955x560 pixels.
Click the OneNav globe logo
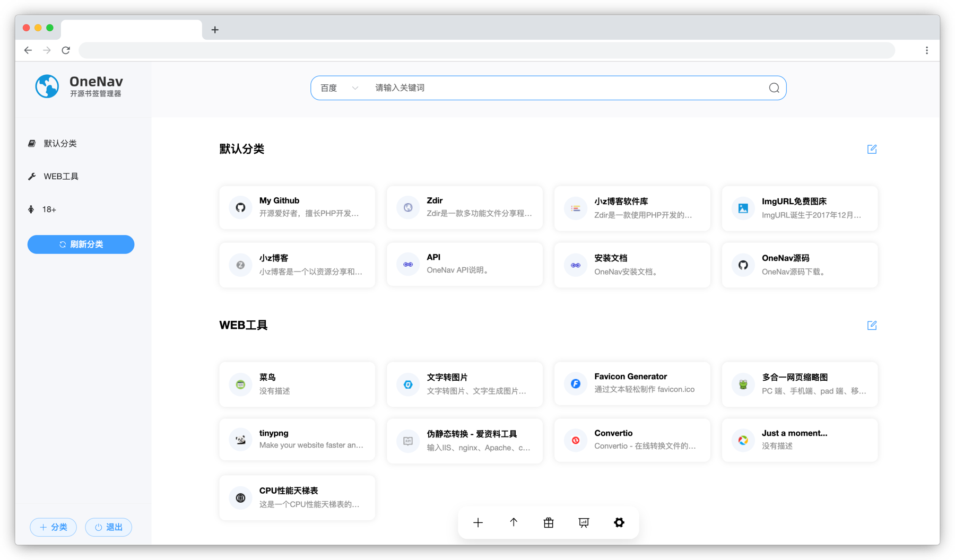pos(47,86)
